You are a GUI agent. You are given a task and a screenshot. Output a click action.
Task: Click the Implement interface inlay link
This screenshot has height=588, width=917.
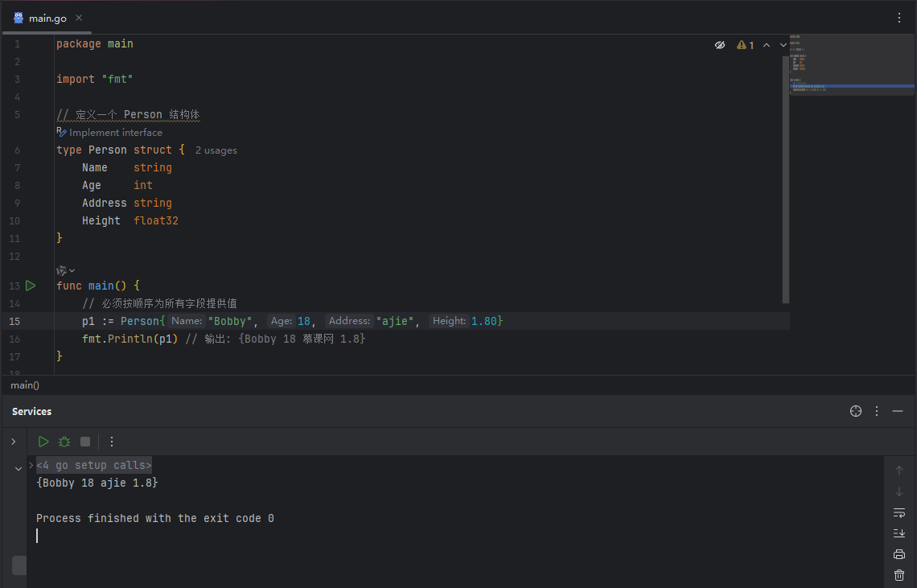point(115,133)
